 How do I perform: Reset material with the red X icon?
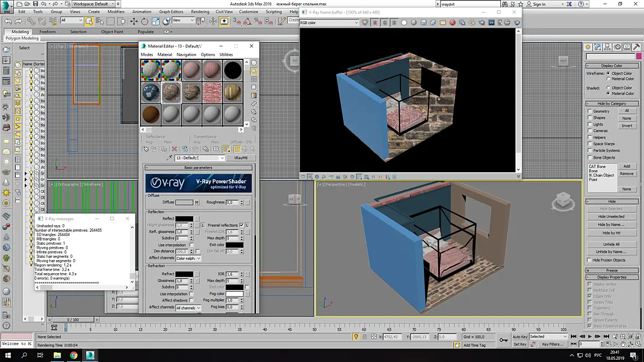[174, 149]
